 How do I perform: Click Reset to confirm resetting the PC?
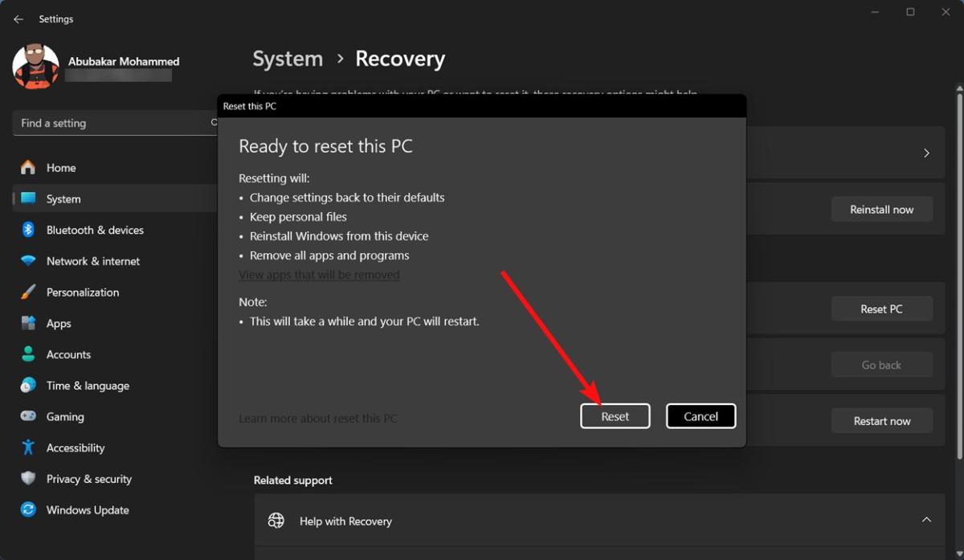(x=615, y=415)
